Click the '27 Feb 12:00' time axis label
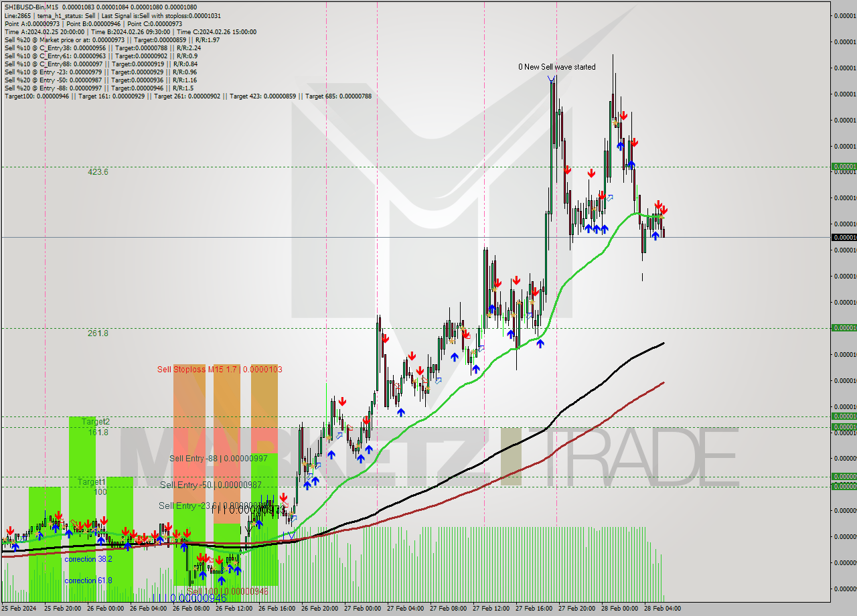This screenshot has width=857, height=616. 491,609
